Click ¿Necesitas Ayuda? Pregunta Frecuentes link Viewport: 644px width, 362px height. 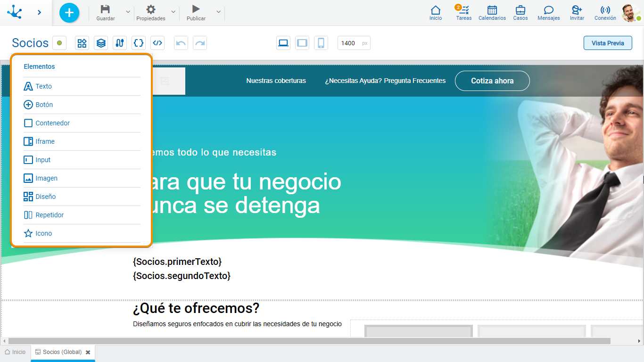pos(385,81)
